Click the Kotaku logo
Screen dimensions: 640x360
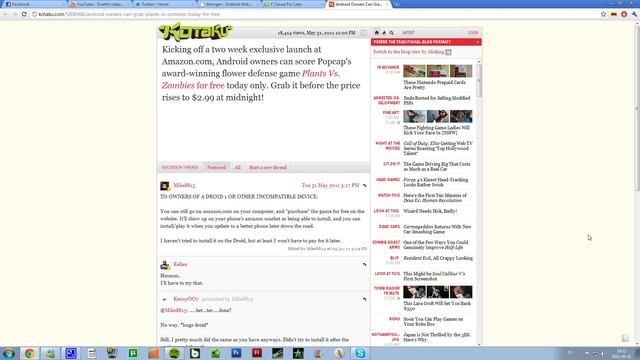point(195,32)
